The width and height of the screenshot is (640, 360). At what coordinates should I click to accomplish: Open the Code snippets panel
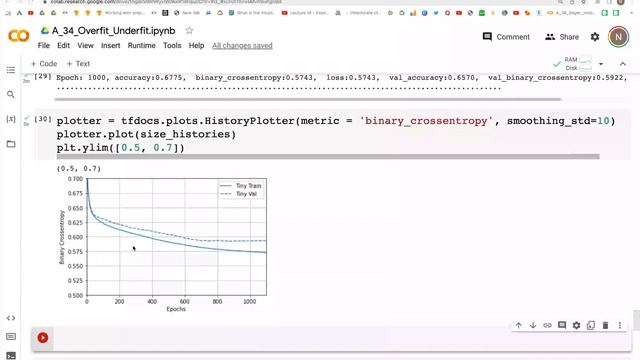[11, 318]
